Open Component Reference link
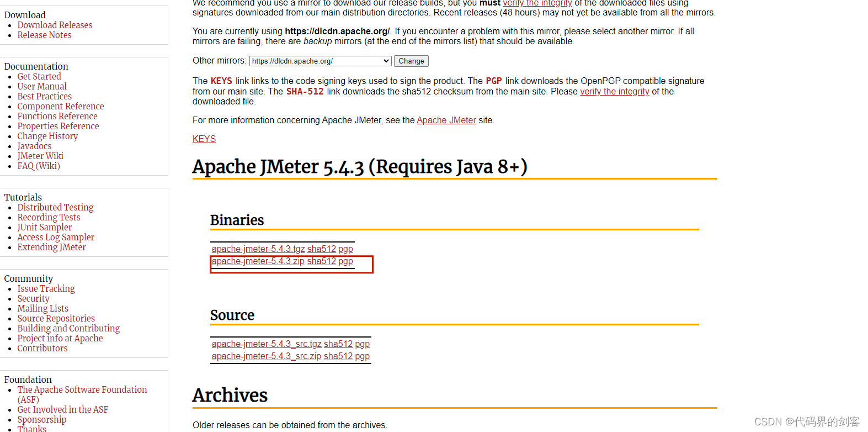This screenshot has width=868, height=432. coord(61,106)
